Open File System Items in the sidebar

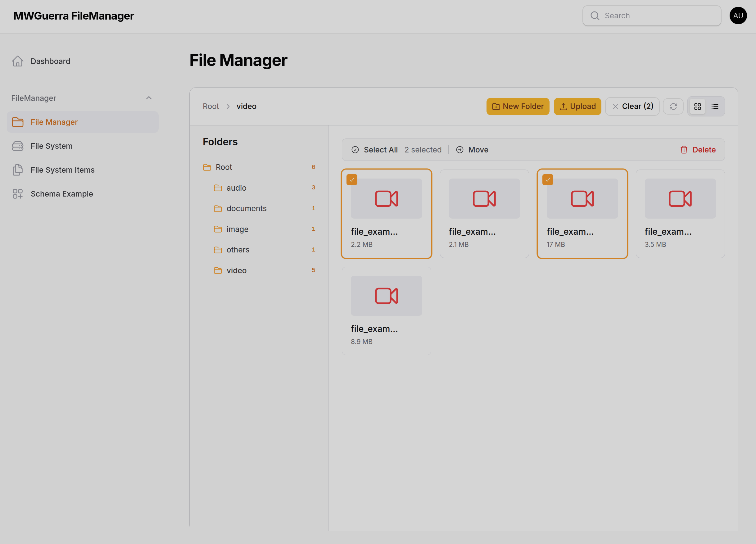click(x=62, y=170)
